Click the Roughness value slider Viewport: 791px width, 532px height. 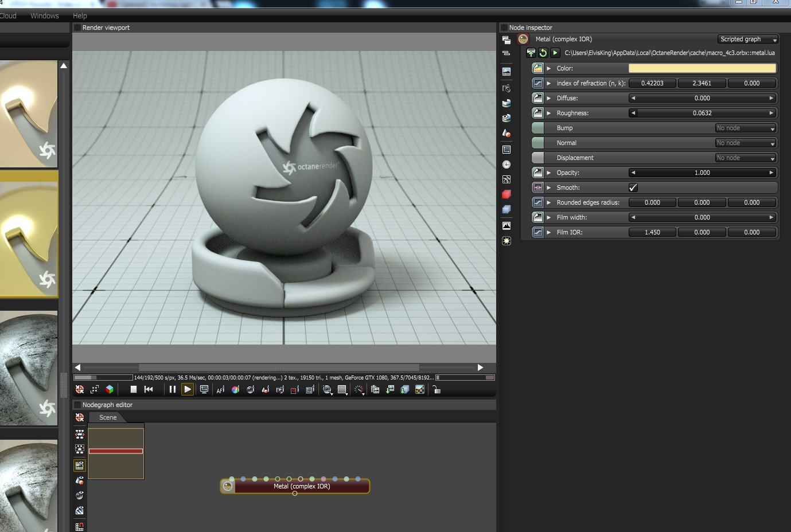(702, 113)
